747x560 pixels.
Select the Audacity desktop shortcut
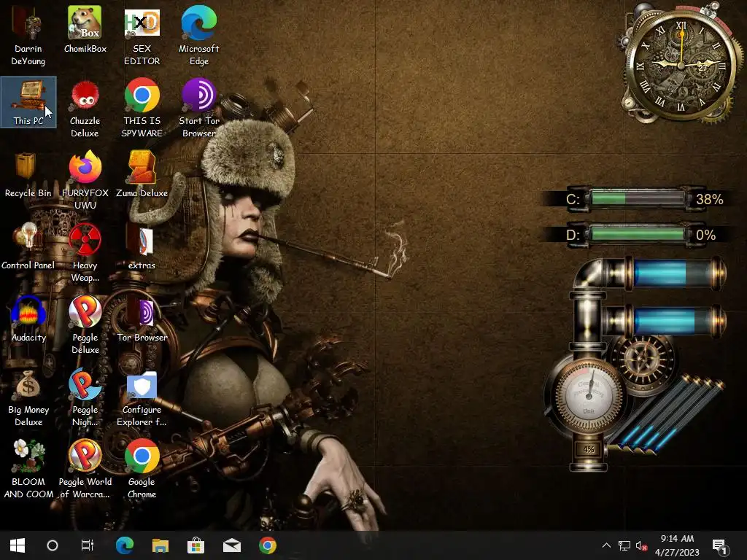[x=28, y=319]
